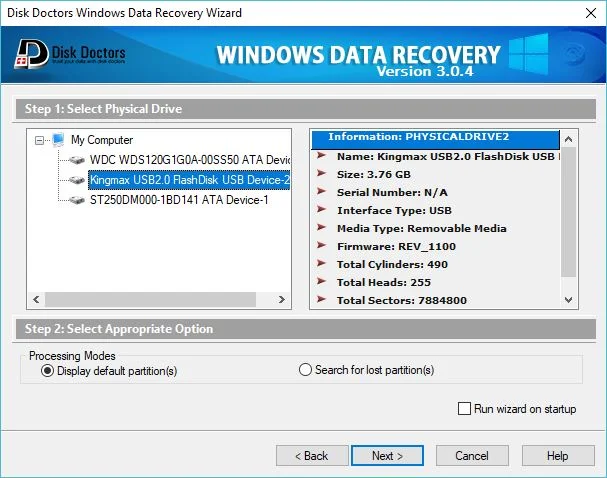Click the Windows logo in banner
Image resolution: width=607 pixels, height=478 pixels.
point(528,53)
